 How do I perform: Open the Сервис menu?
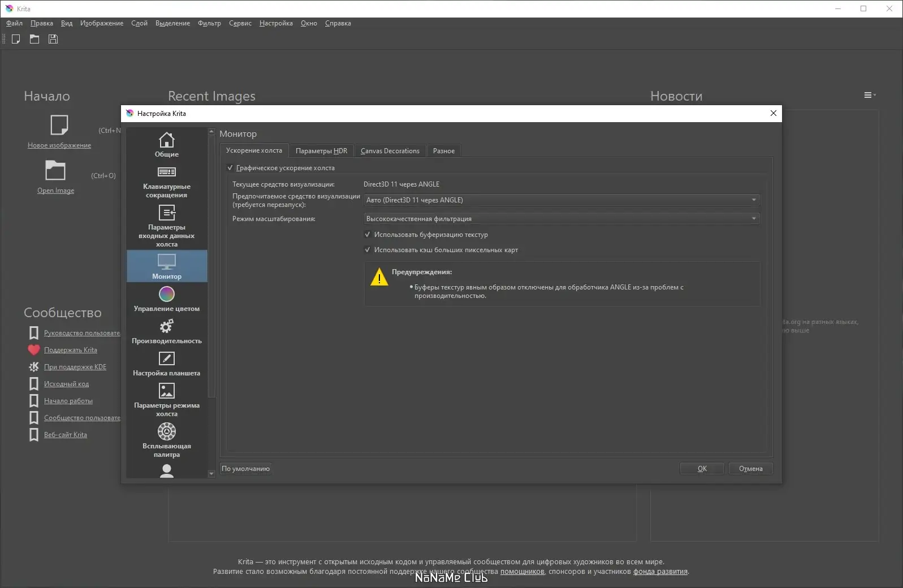(x=240, y=23)
